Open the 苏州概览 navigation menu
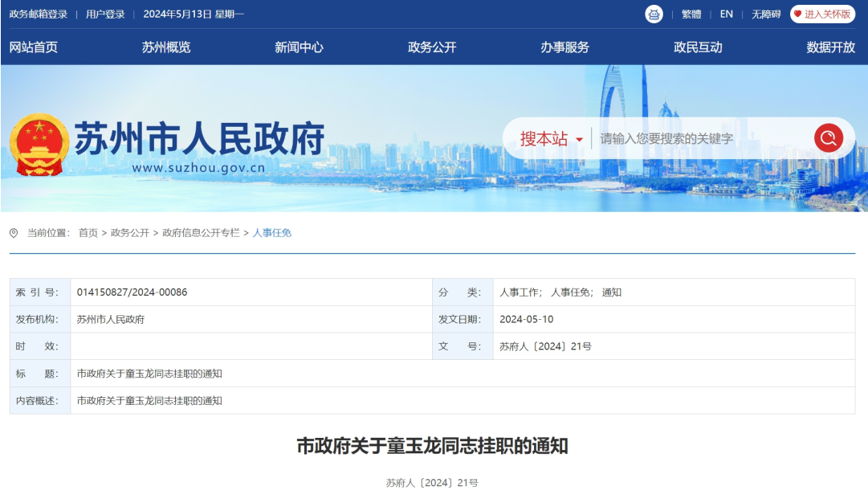868x499 pixels. pyautogui.click(x=166, y=47)
